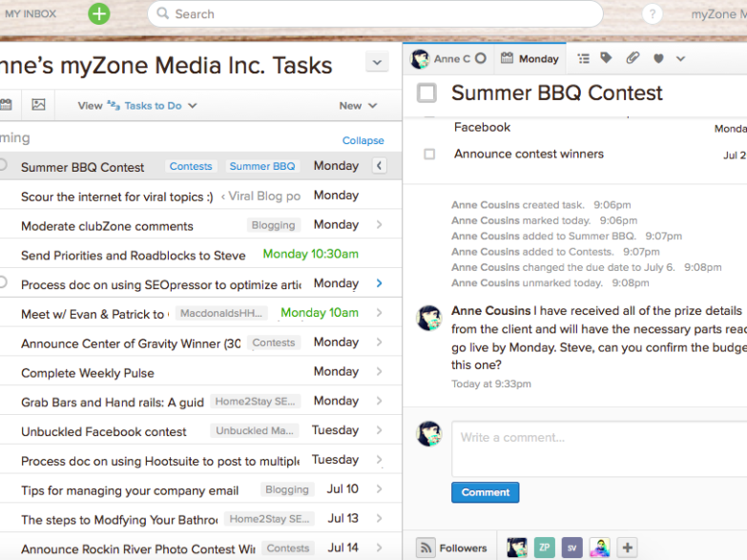747x560 pixels.
Task: Click the fourth colorful follower avatar
Action: point(600,548)
